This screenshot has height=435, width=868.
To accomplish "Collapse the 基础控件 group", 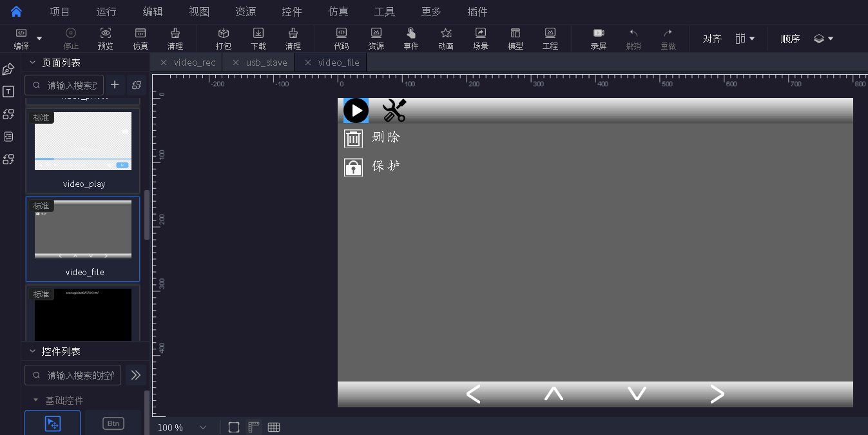I will pyautogui.click(x=36, y=400).
